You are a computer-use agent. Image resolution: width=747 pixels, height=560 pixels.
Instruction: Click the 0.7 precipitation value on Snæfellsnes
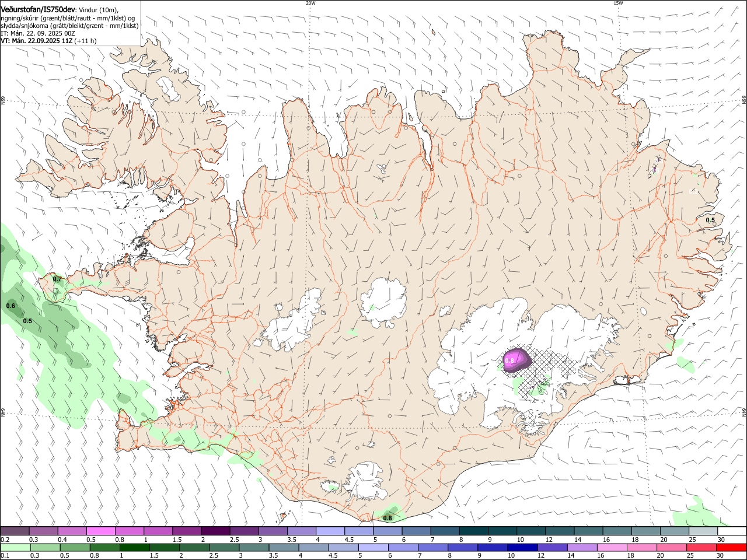coord(57,279)
